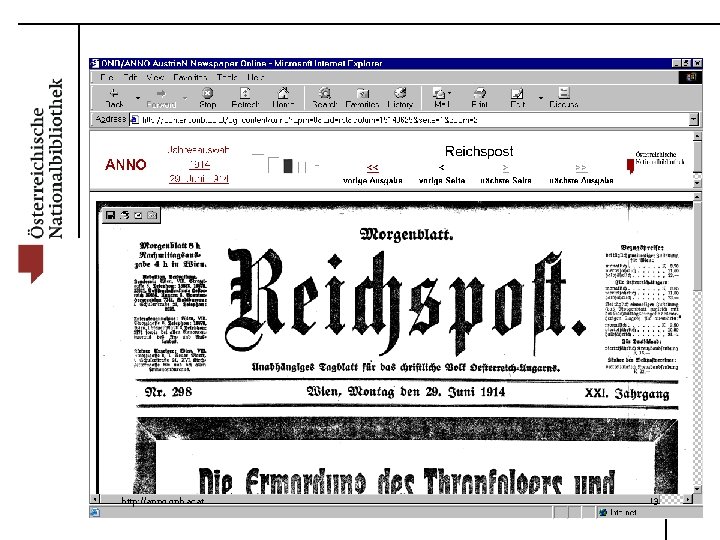
Task: Open the Search pane from toolbar
Action: click(x=325, y=98)
